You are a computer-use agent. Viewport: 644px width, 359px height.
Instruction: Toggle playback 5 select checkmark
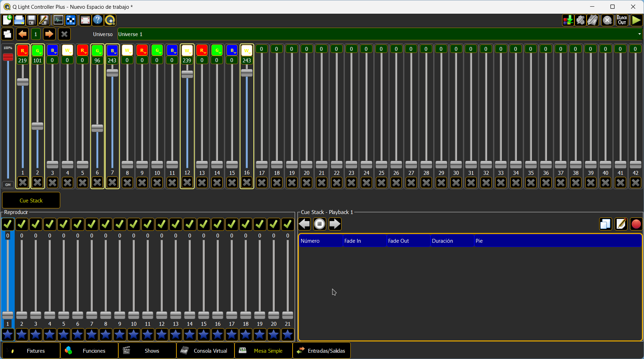point(64,224)
